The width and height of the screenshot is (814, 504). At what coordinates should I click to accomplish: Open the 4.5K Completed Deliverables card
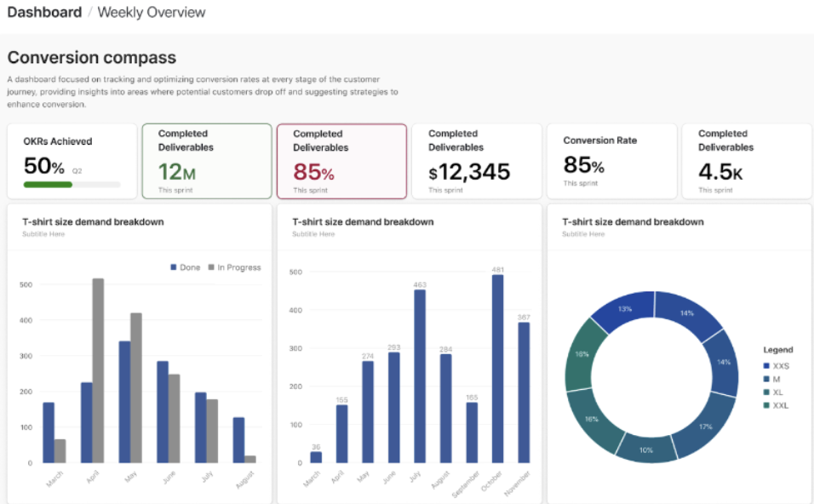(746, 161)
